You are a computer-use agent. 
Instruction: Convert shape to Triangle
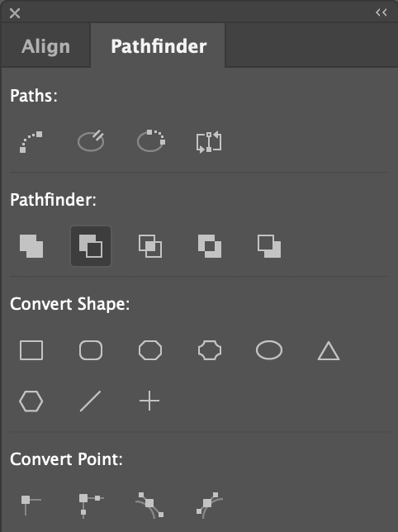point(329,351)
